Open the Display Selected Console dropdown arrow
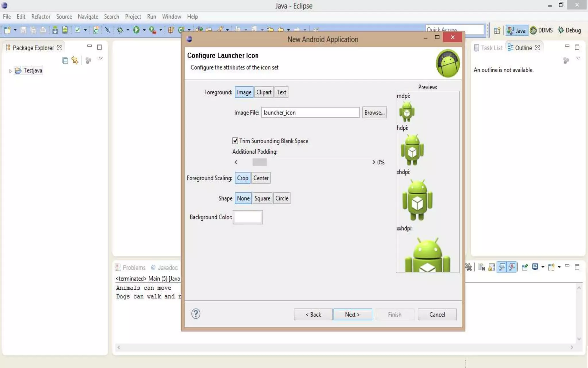This screenshot has width=588, height=368. point(543,267)
